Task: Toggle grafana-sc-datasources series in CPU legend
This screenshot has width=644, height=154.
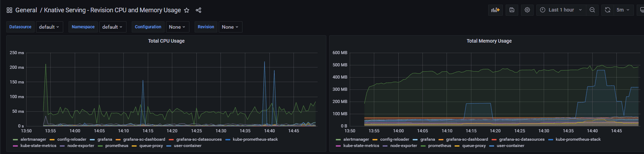Action: tap(199, 140)
